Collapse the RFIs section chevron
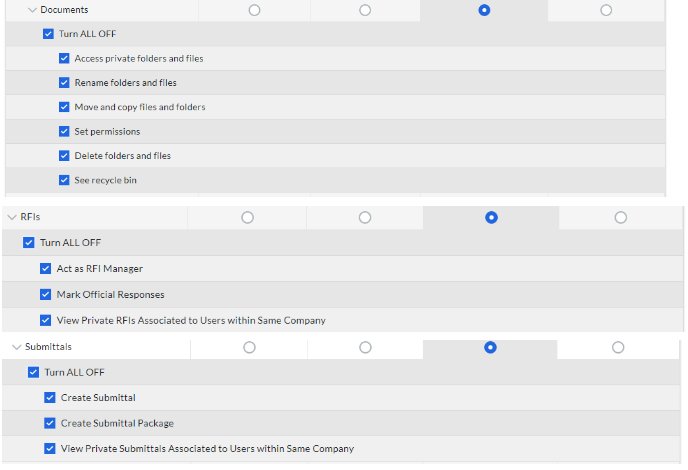 coord(12,217)
